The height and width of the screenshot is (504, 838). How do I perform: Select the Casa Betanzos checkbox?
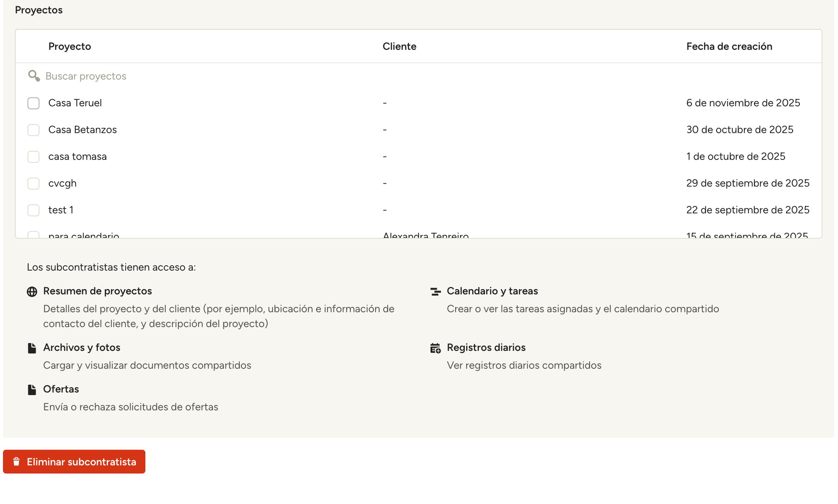click(33, 130)
